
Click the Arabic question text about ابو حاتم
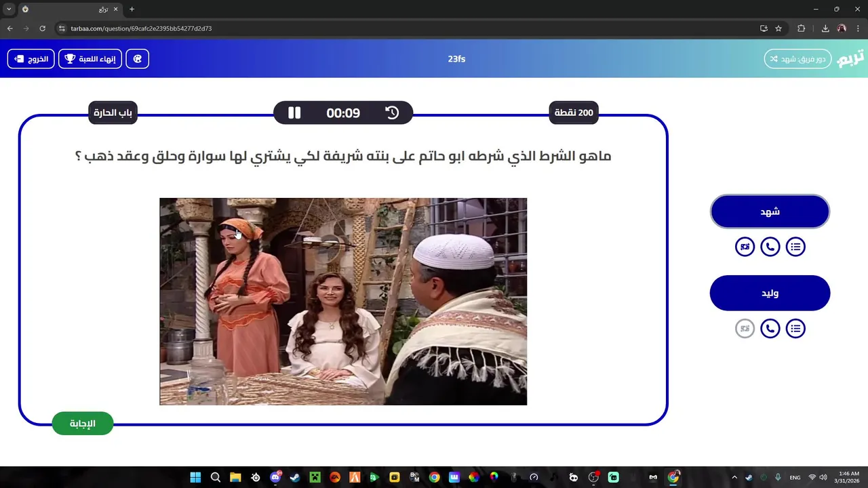point(343,157)
